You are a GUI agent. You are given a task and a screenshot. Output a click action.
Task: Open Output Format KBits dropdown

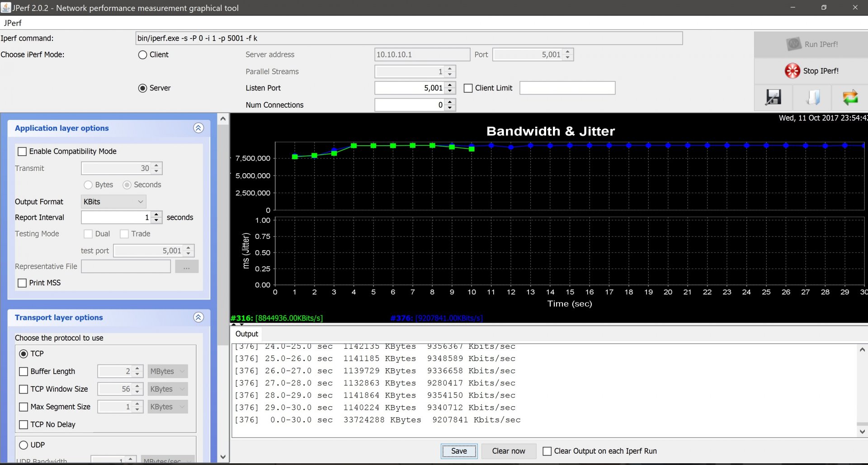[113, 202]
